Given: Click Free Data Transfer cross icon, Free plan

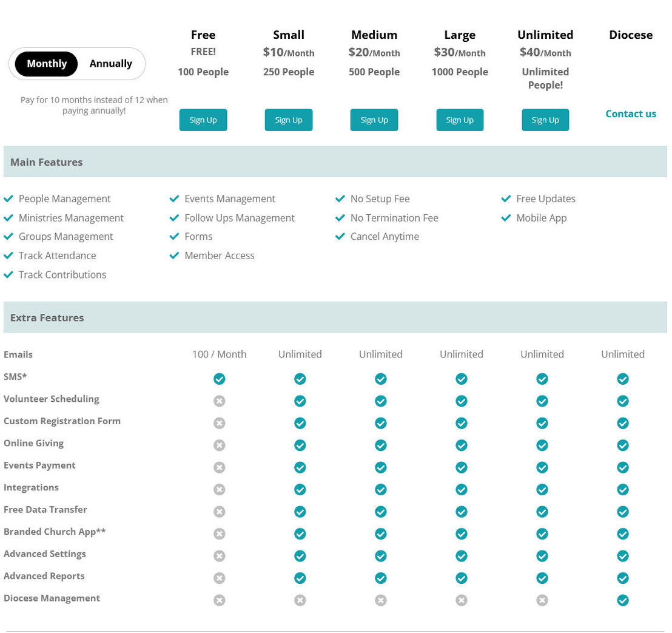Looking at the screenshot, I should [220, 512].
